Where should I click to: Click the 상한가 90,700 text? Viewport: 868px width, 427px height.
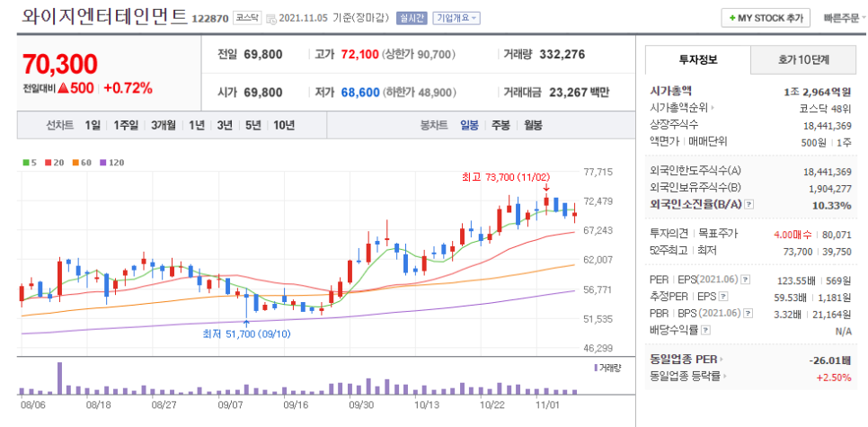(419, 54)
